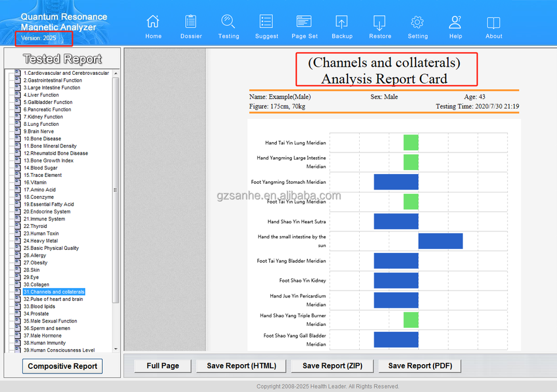The width and height of the screenshot is (557, 392).
Task: Open Page Set from the toolbar
Action: (304, 23)
